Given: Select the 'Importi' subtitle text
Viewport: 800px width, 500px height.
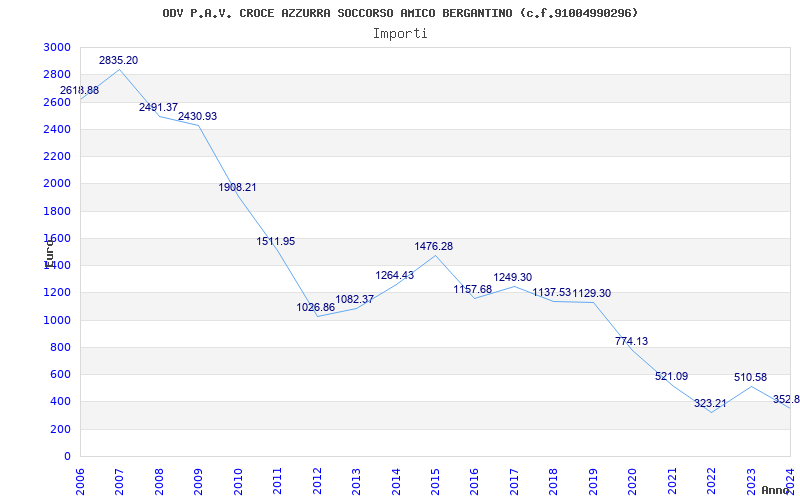Looking at the screenshot, I should coord(400,34).
